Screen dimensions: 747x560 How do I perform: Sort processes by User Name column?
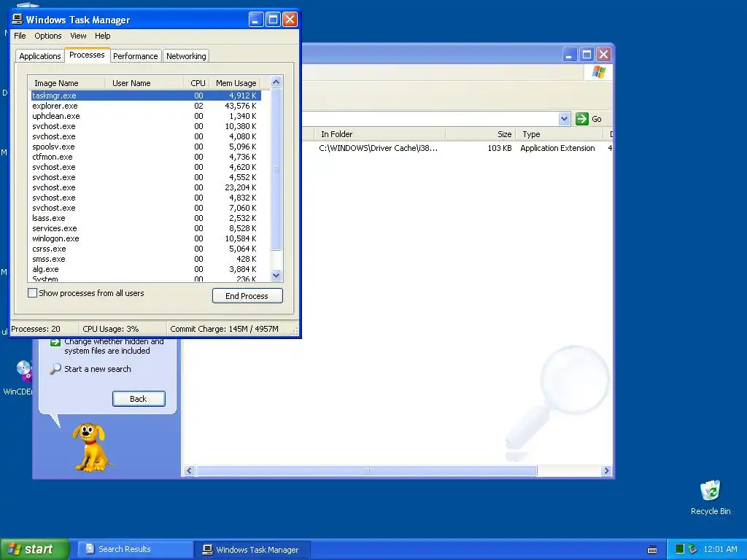[144, 83]
